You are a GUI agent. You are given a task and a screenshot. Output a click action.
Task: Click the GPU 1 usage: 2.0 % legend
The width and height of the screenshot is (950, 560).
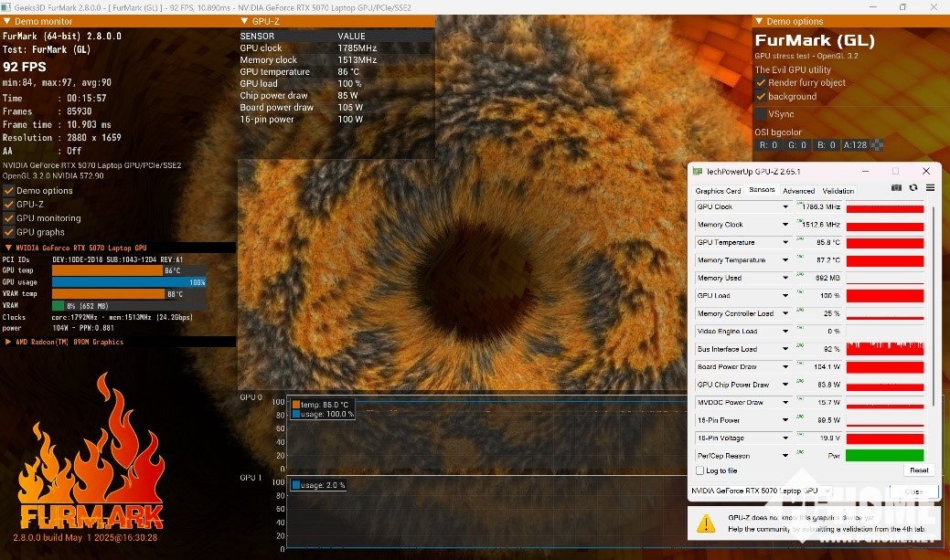pyautogui.click(x=319, y=485)
